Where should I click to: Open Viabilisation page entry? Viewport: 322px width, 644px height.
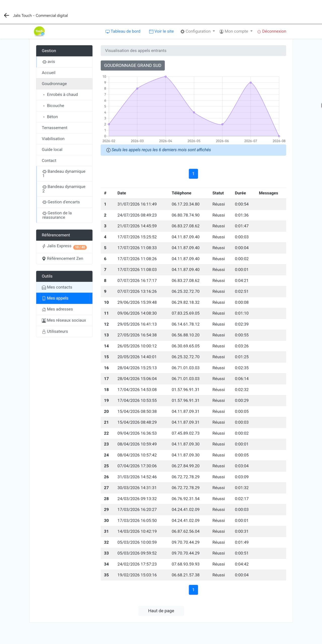click(64, 139)
